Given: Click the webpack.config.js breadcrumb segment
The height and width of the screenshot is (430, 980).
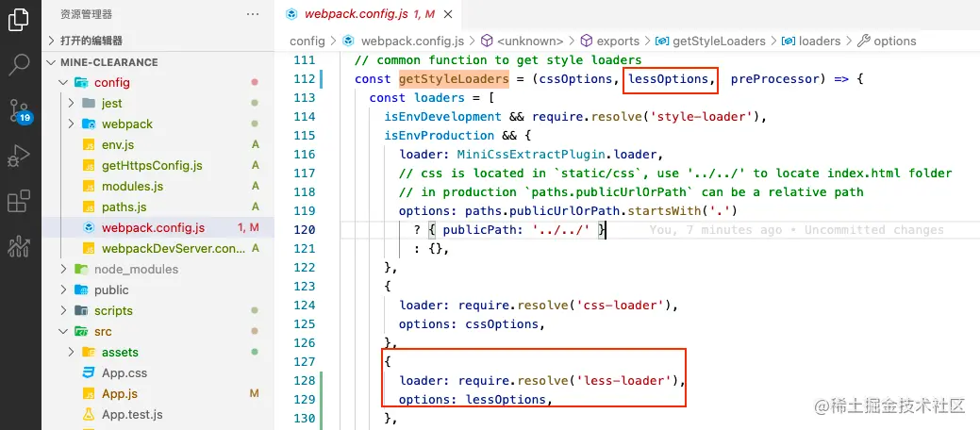Looking at the screenshot, I should point(412,41).
